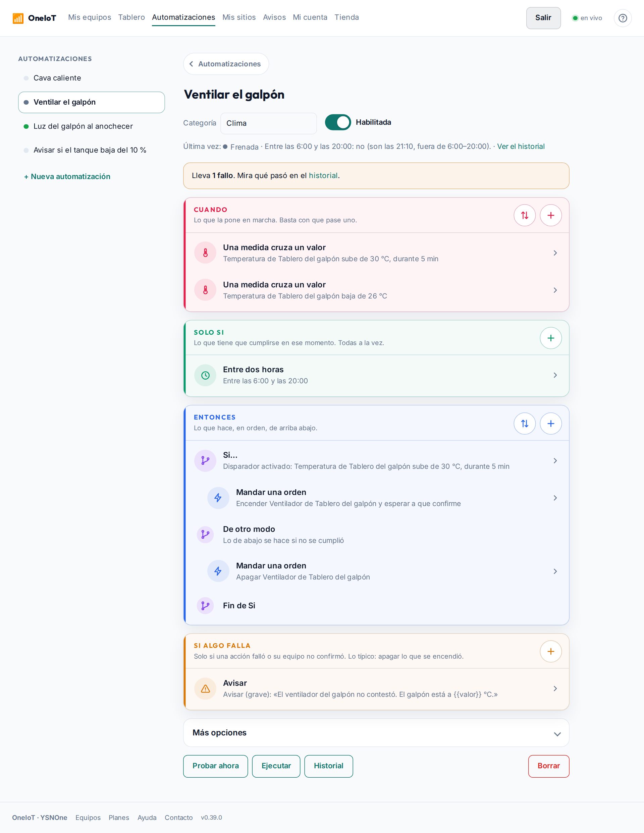Open the 'historial' link in the fallo banner
Viewport: 644px width, 833px height.
[x=323, y=175]
